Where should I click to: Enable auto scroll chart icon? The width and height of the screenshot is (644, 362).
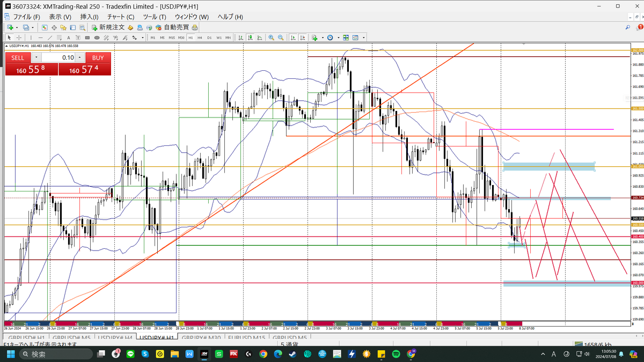coord(293,38)
